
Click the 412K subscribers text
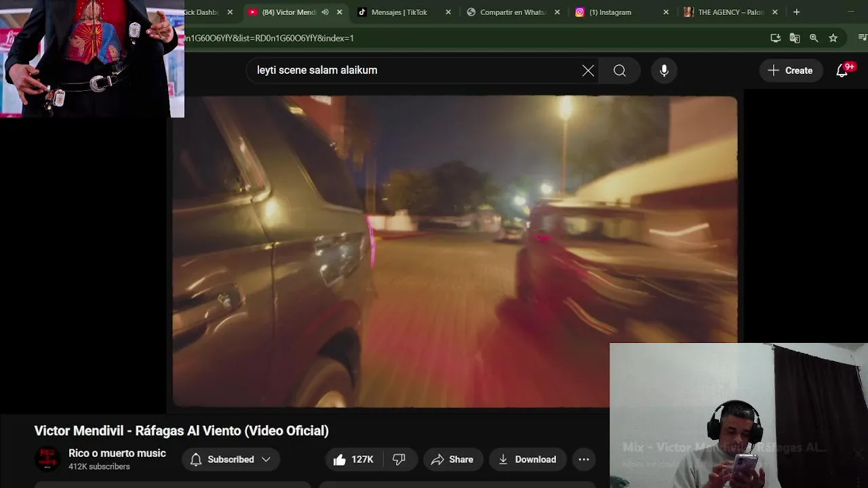pyautogui.click(x=99, y=467)
